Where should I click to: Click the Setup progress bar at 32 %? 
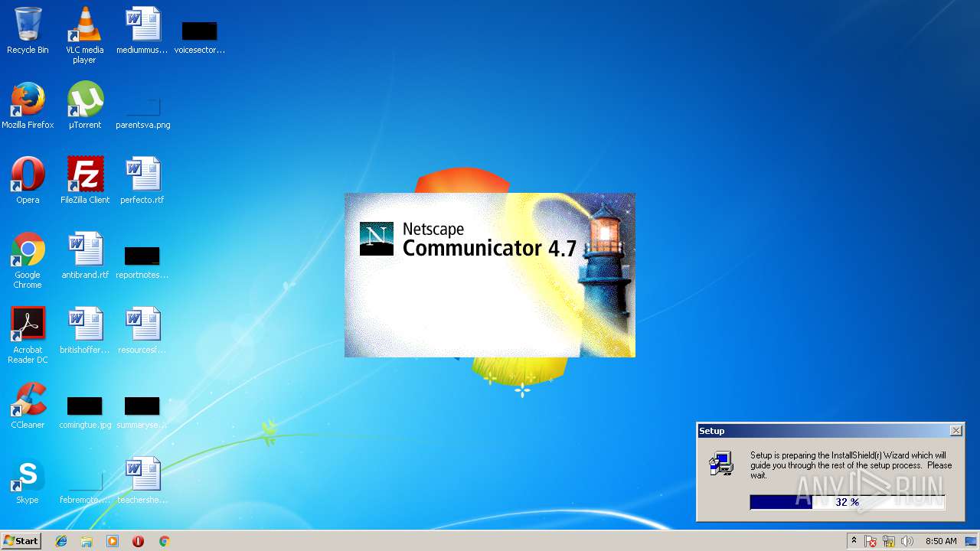coord(848,502)
